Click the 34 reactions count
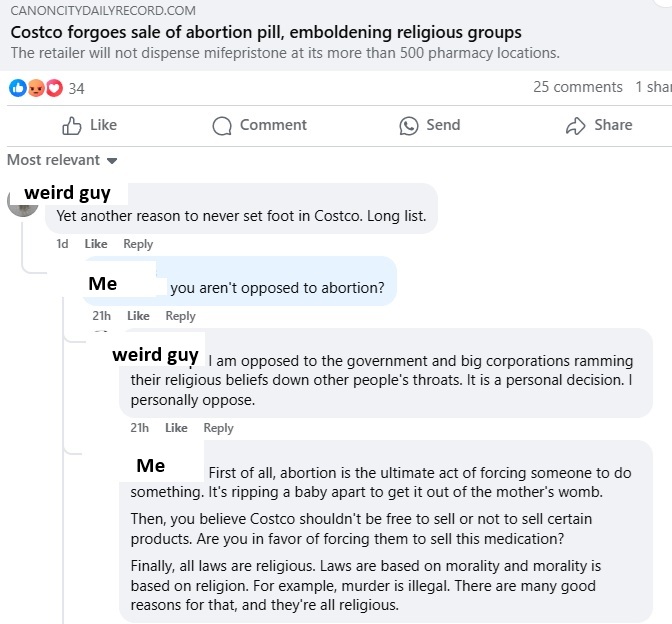Viewport: 672px width, 624px height. click(x=76, y=88)
